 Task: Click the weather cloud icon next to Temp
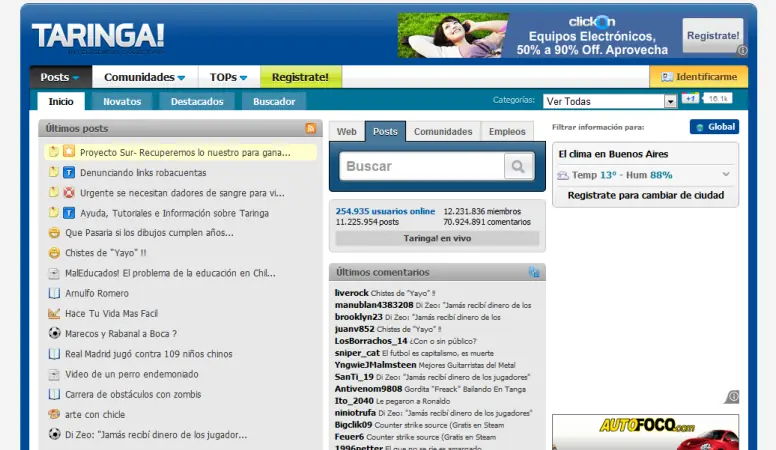(x=563, y=175)
